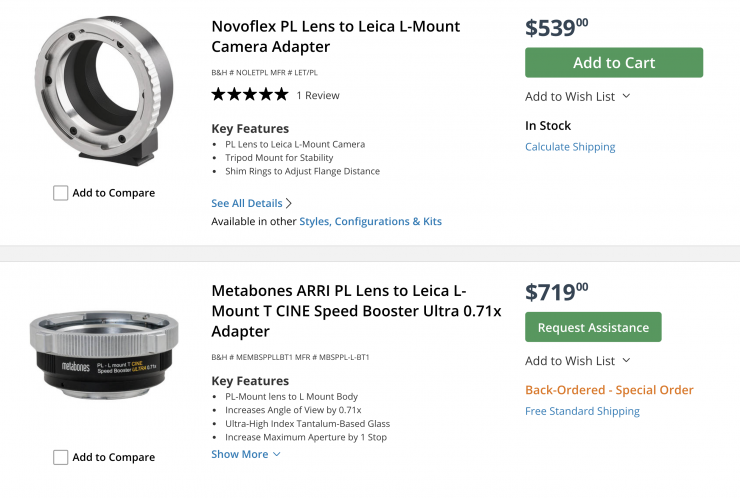Open the Calculate Shipping link
Viewport: 740px width, 498px height.
(570, 147)
